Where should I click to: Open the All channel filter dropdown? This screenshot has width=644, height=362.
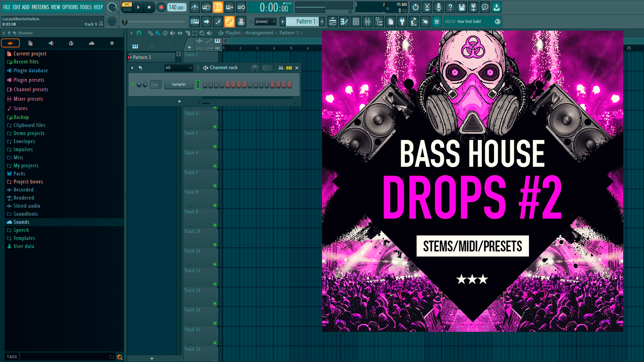179,68
